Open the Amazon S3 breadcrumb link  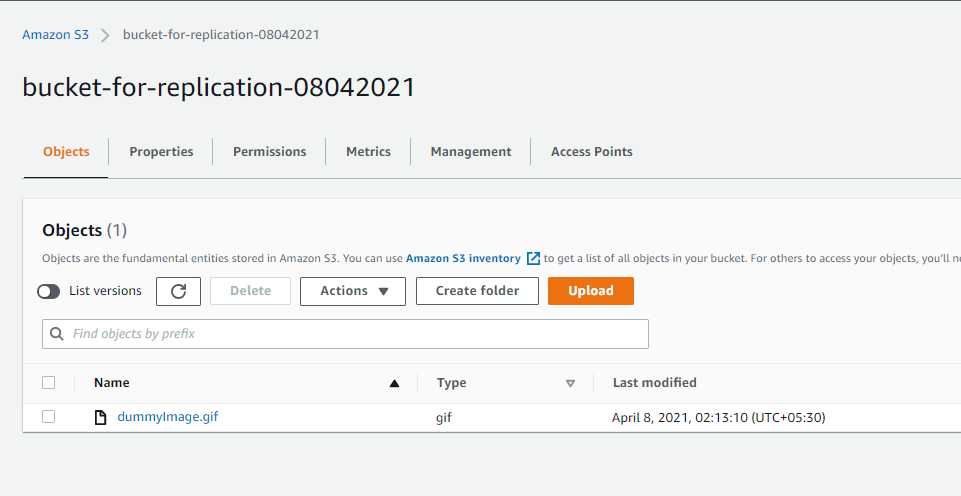(x=56, y=35)
